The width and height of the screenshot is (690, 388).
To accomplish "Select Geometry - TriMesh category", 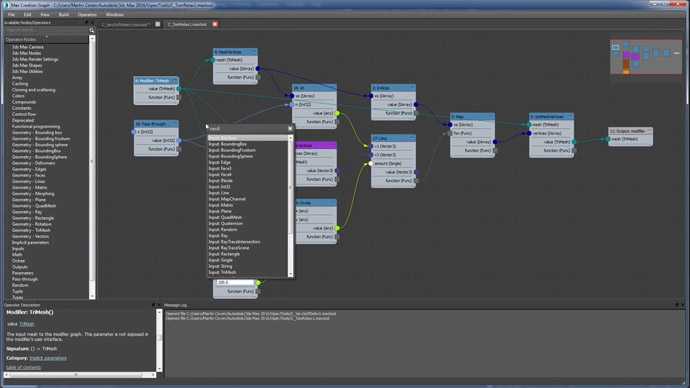I will (x=31, y=231).
